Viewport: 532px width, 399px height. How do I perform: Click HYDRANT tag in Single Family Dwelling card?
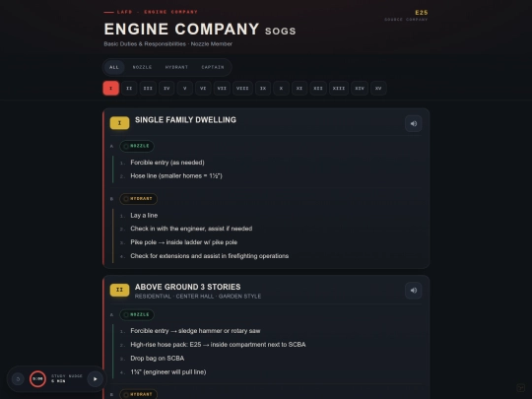(x=139, y=199)
